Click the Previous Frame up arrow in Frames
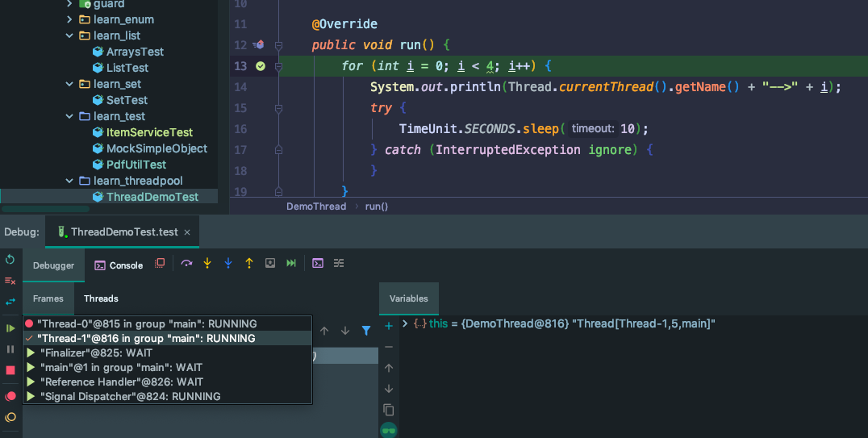868x438 pixels. click(324, 331)
